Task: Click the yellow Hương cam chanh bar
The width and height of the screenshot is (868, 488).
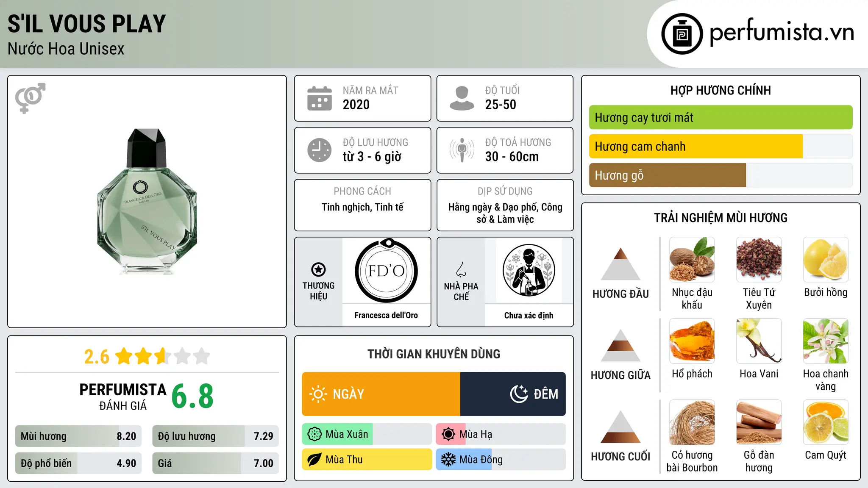Action: (696, 146)
